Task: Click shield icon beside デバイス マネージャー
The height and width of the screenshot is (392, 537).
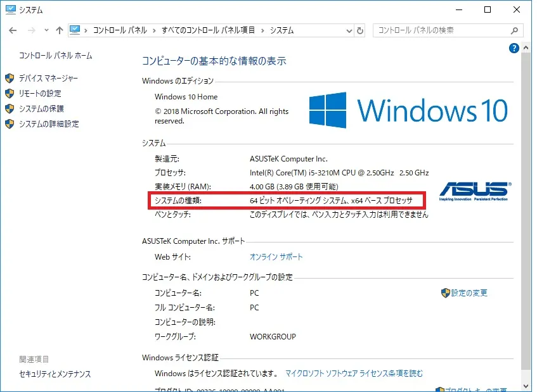Action: (10, 79)
